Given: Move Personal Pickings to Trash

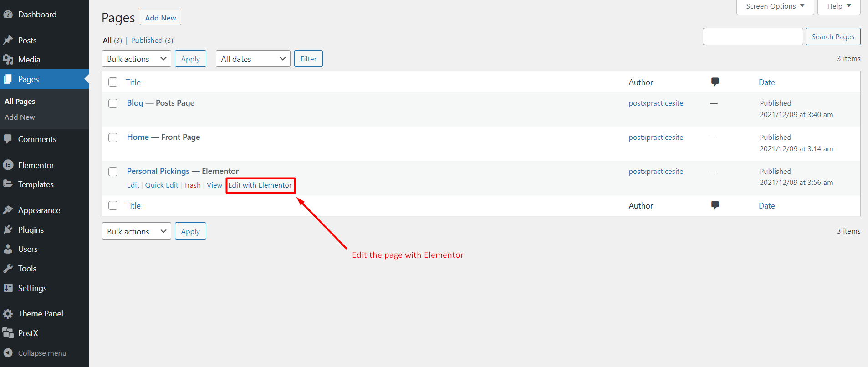Looking at the screenshot, I should coord(192,185).
